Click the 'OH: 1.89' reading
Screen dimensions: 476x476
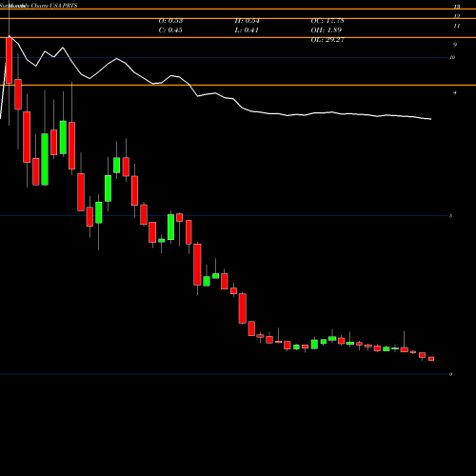coord(327,30)
